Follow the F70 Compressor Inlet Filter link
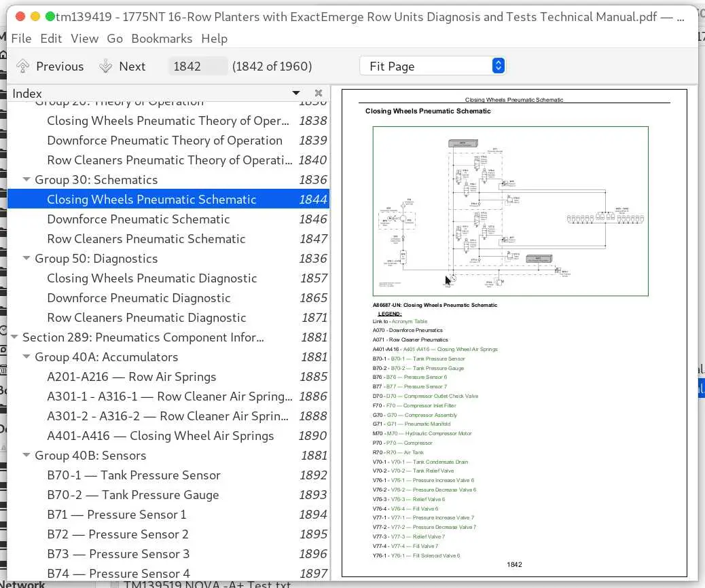This screenshot has width=705, height=588. coord(421,405)
